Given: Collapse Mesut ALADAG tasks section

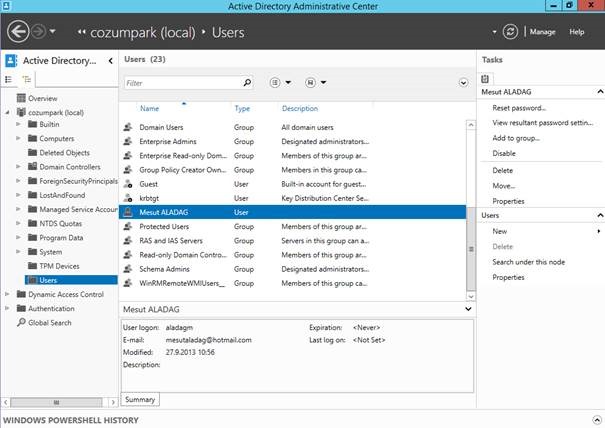Looking at the screenshot, I should point(600,92).
